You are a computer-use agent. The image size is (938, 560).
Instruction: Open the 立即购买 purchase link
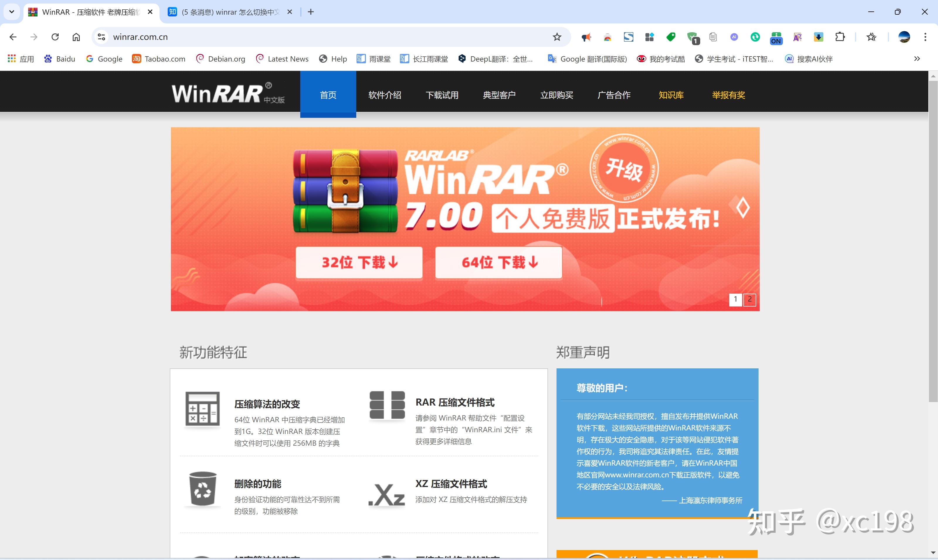[557, 95]
